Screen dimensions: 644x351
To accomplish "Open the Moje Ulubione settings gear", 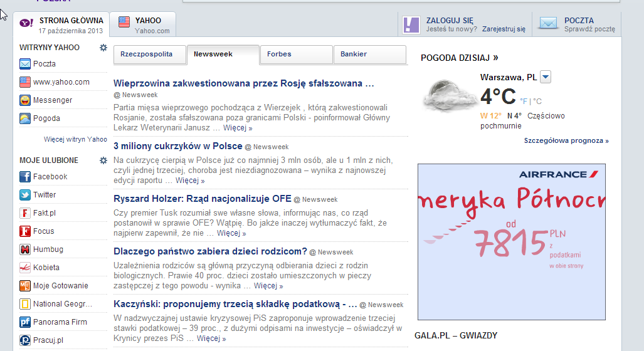I will point(103,160).
